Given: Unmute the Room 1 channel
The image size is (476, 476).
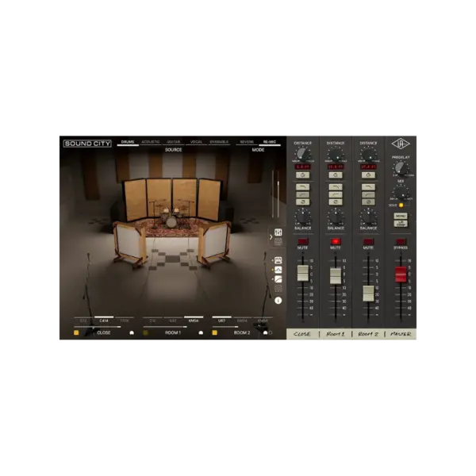Looking at the screenshot, I should coord(336,242).
